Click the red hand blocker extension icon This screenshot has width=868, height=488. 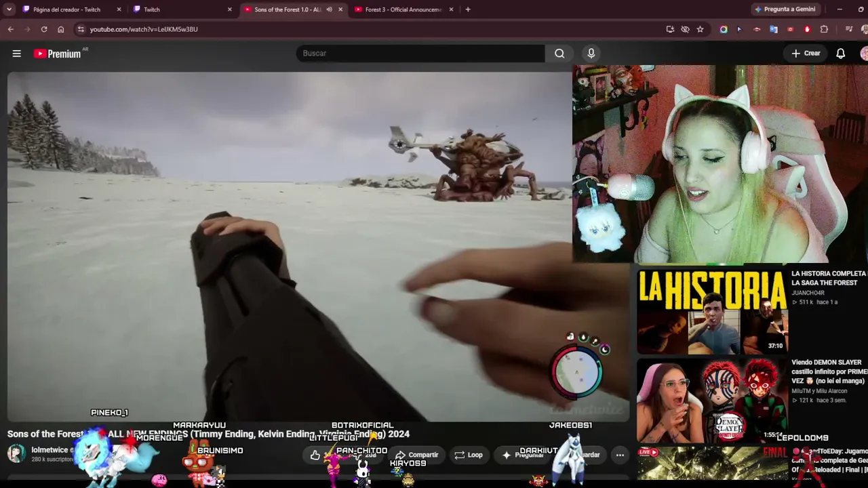pyautogui.click(x=807, y=29)
